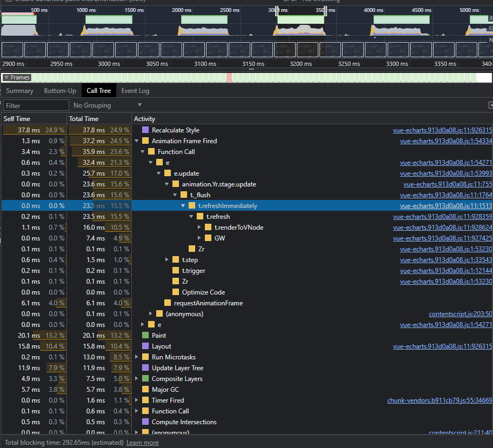The height and width of the screenshot is (448, 493).
Task: Expand the t.renderToVNode tree entry
Action: 198,227
